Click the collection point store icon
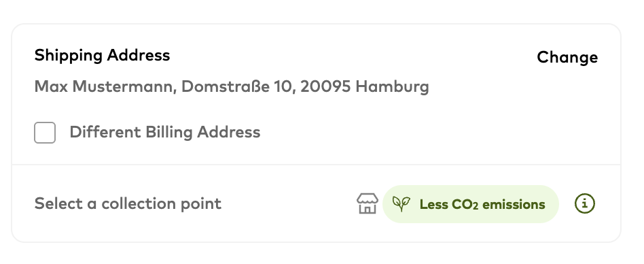Viewport: 644px width, 264px height. point(368,203)
